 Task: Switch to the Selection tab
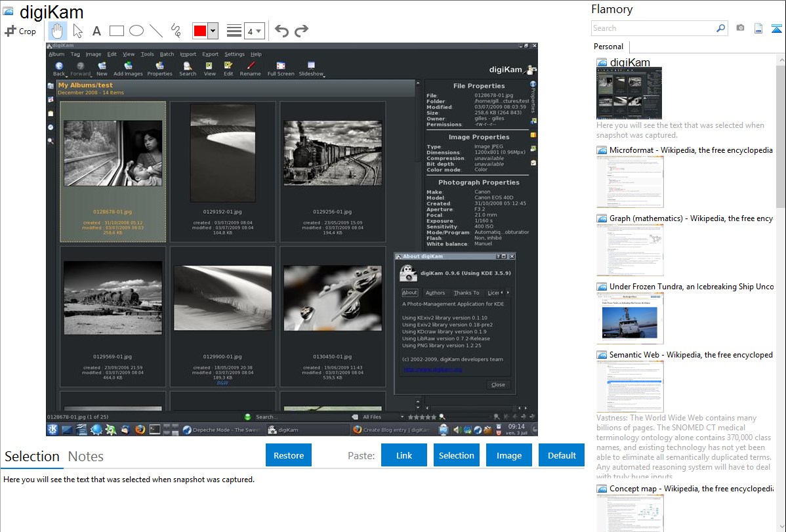pos(32,457)
